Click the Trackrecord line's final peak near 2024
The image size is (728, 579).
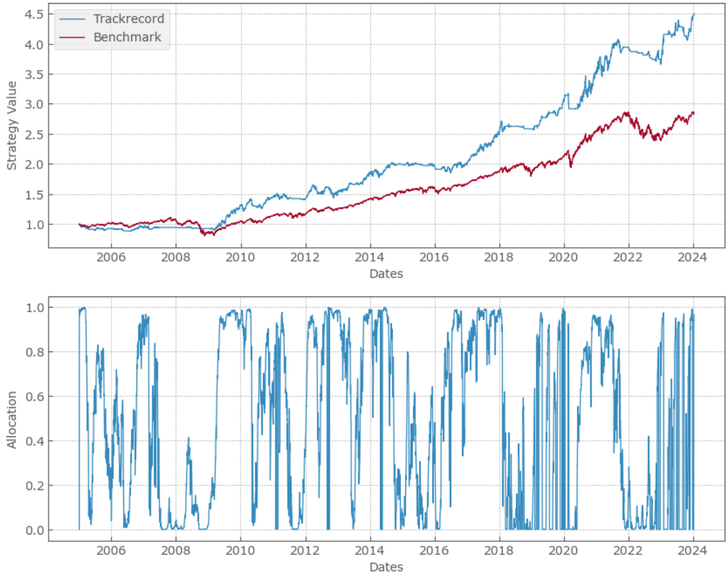point(693,15)
